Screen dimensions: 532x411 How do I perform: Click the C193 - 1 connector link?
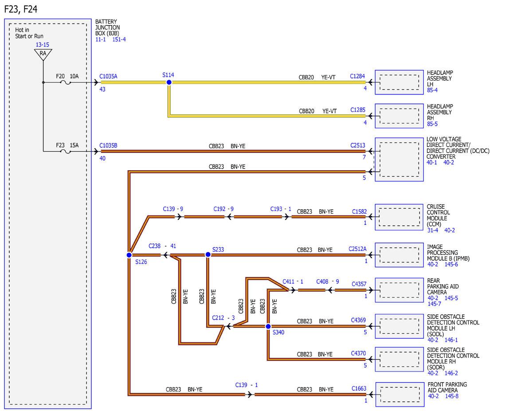[281, 208]
